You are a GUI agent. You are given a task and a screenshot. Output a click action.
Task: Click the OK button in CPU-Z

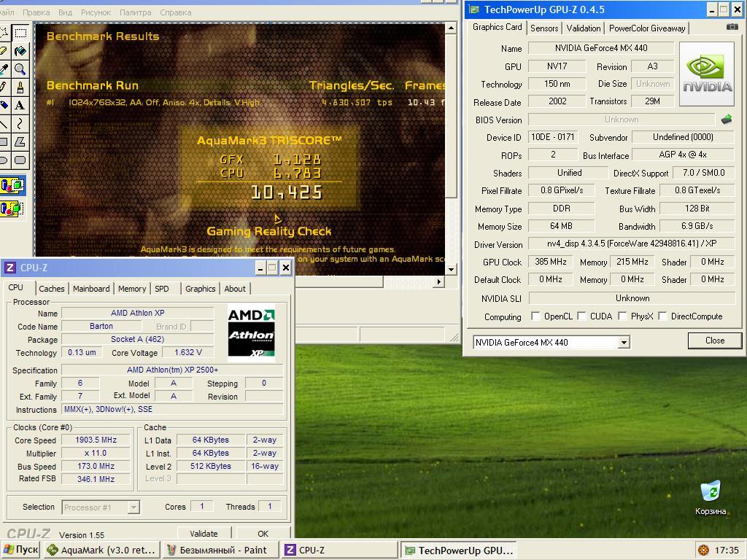[x=263, y=533]
